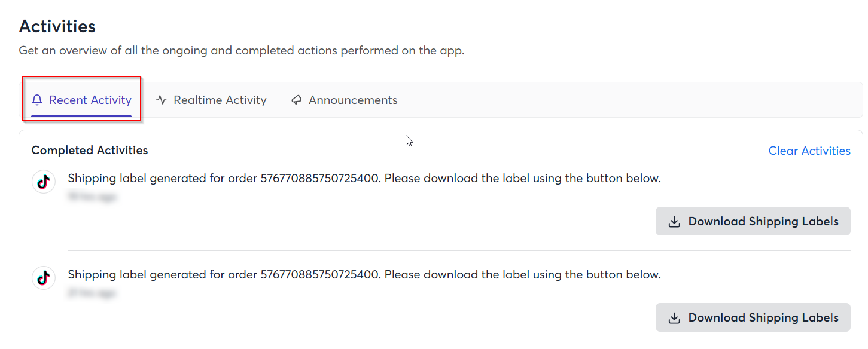Viewport: 868px width, 349px height.
Task: Switch to the Realtime Activity tab
Action: [x=211, y=100]
